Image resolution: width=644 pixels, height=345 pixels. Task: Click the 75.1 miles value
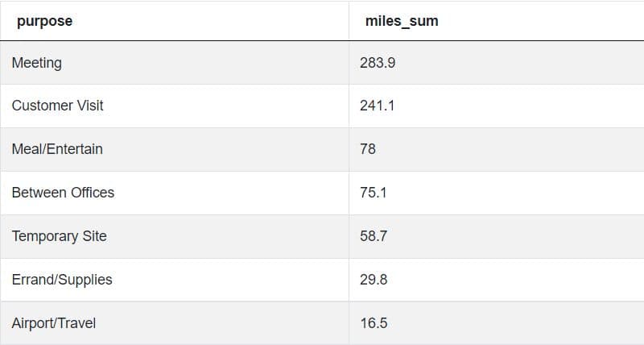[x=373, y=193]
